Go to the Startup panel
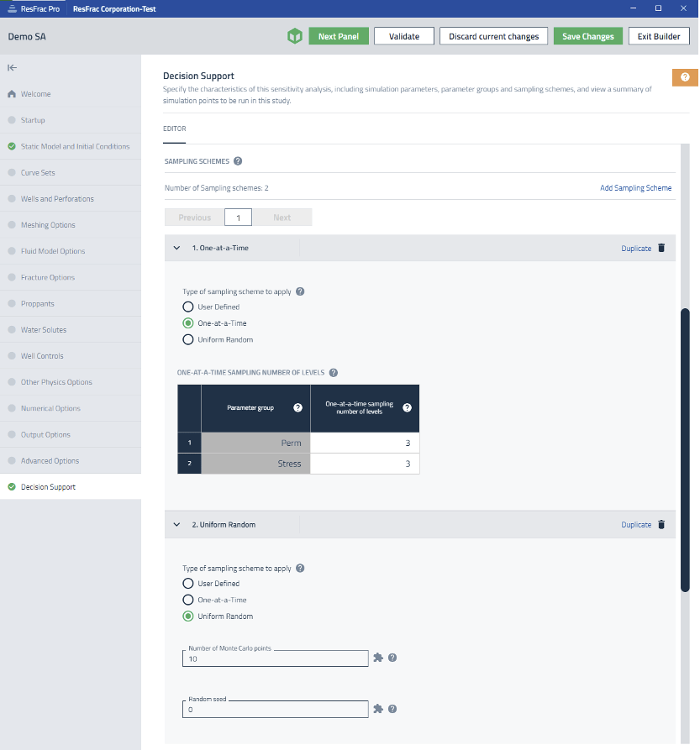The image size is (700, 750). (71, 120)
